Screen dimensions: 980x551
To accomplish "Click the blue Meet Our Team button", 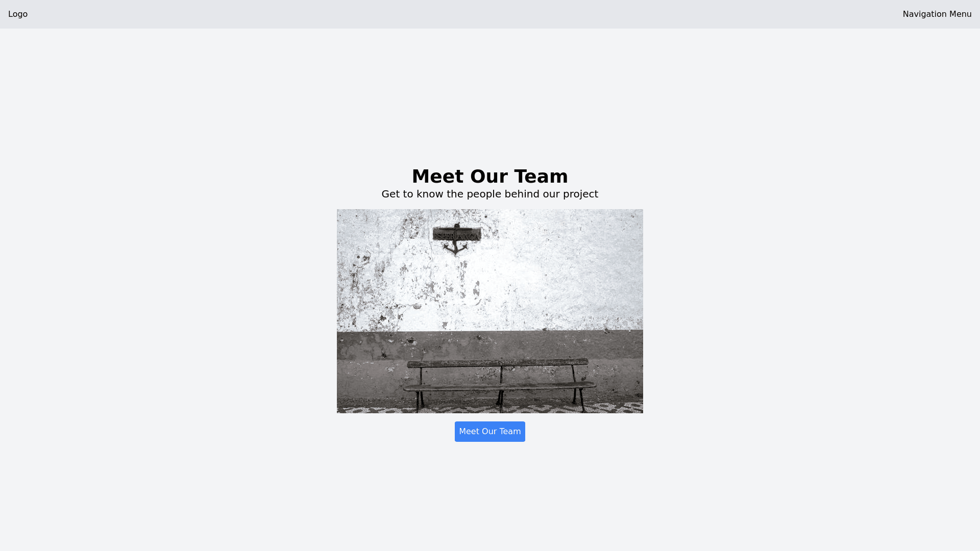I will pos(490,432).
